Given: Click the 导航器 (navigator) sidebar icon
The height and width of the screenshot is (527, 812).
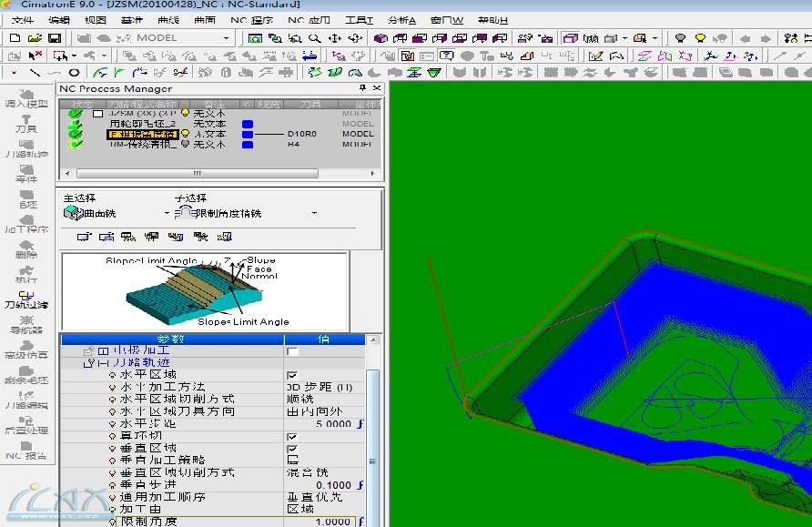Looking at the screenshot, I should (25, 324).
